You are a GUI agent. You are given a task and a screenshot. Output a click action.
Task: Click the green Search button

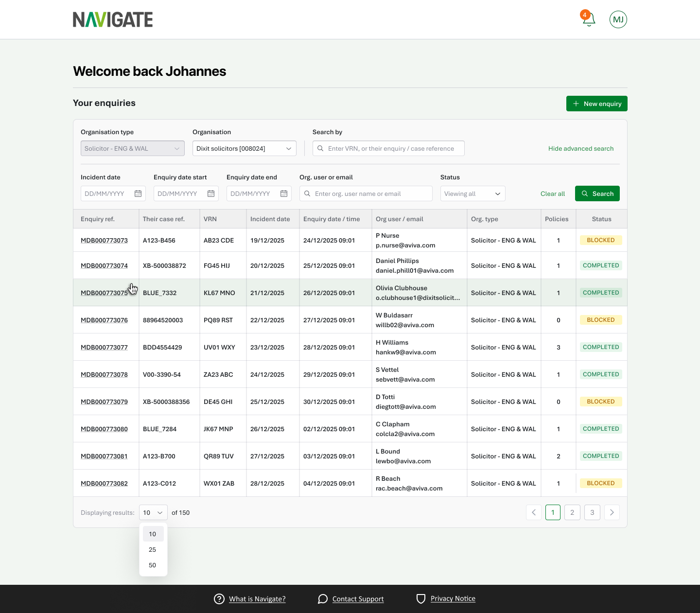pyautogui.click(x=597, y=193)
